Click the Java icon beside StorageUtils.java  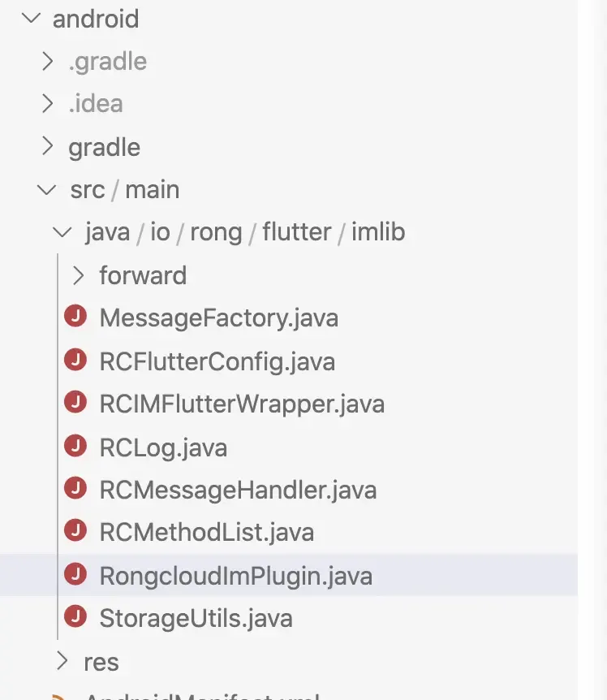(75, 617)
